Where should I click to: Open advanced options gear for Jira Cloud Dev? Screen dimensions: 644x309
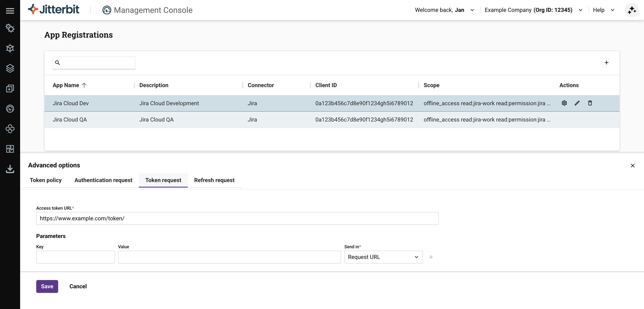pyautogui.click(x=564, y=103)
